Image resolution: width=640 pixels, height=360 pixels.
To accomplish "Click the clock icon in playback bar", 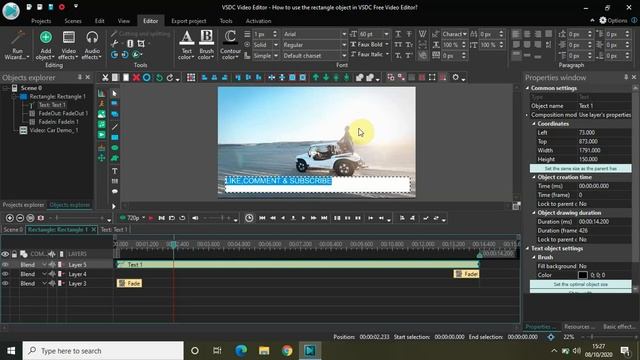I will 249,218.
